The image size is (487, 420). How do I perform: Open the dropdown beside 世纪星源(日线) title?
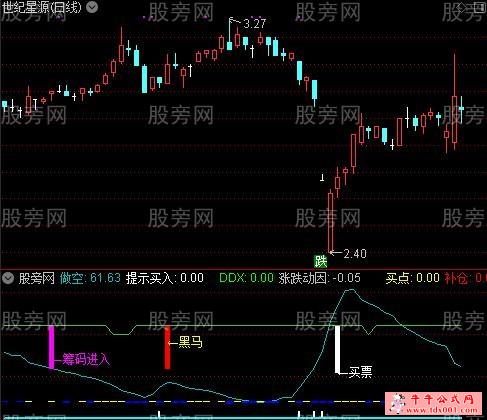(92, 7)
